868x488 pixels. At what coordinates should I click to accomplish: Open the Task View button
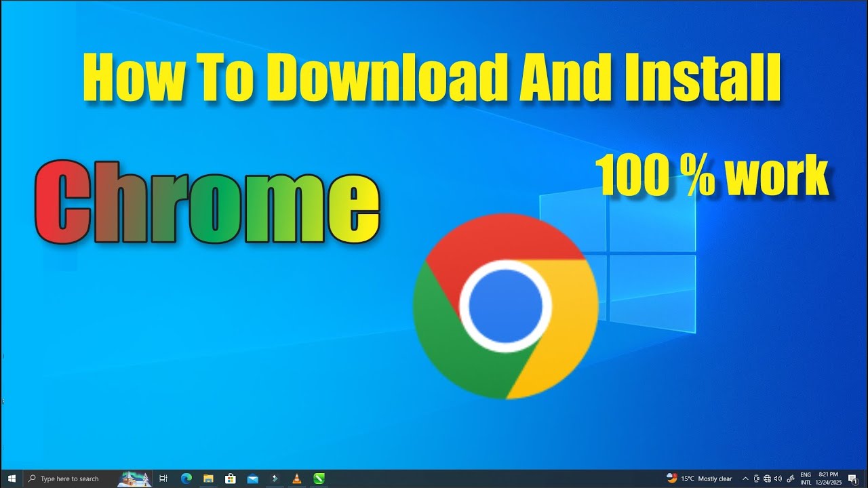click(163, 479)
